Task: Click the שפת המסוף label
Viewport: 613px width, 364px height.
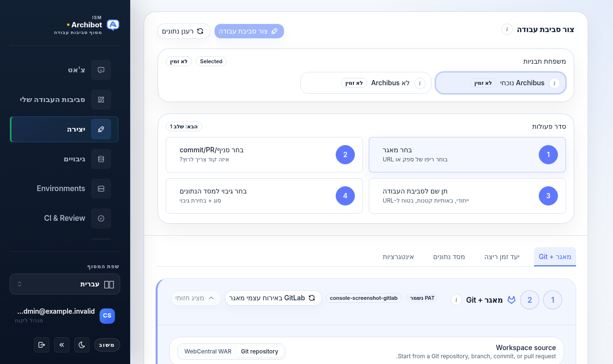Action: (x=103, y=266)
